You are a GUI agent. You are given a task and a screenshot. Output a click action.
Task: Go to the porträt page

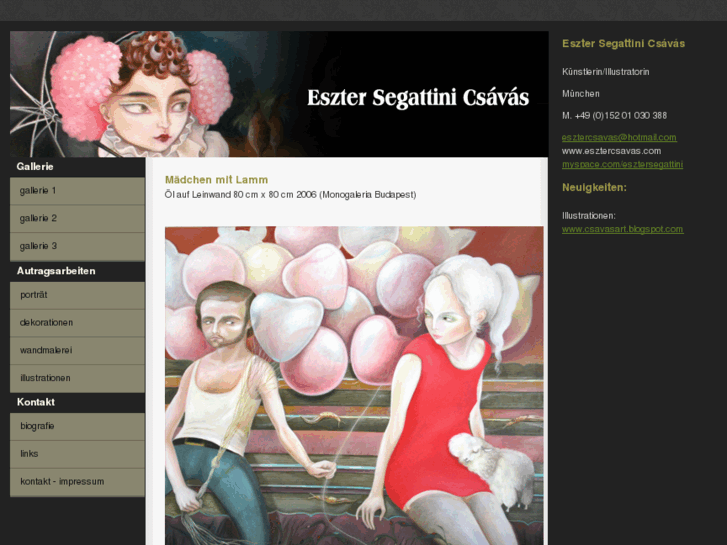[77, 295]
